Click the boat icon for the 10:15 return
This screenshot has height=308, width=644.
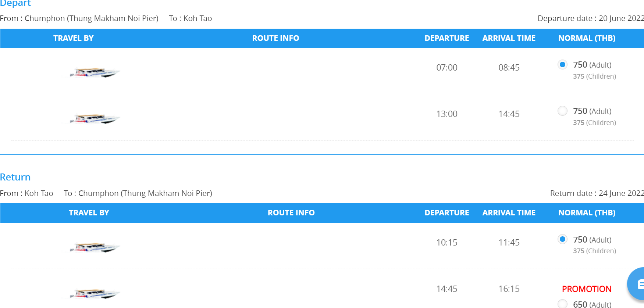tap(95, 247)
